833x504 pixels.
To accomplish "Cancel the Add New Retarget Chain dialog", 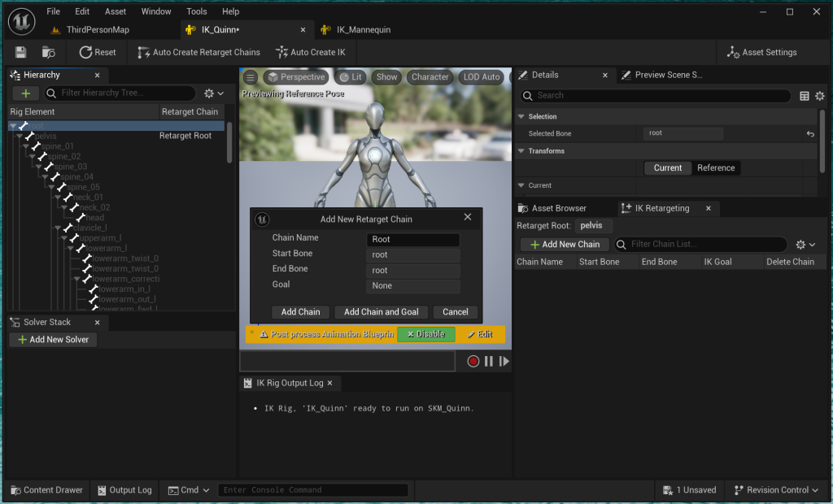I will click(x=456, y=311).
